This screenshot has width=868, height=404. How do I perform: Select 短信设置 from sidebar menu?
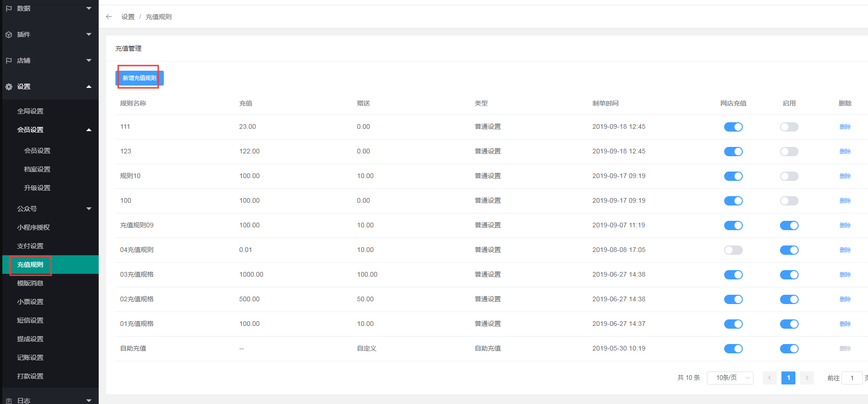(30, 320)
